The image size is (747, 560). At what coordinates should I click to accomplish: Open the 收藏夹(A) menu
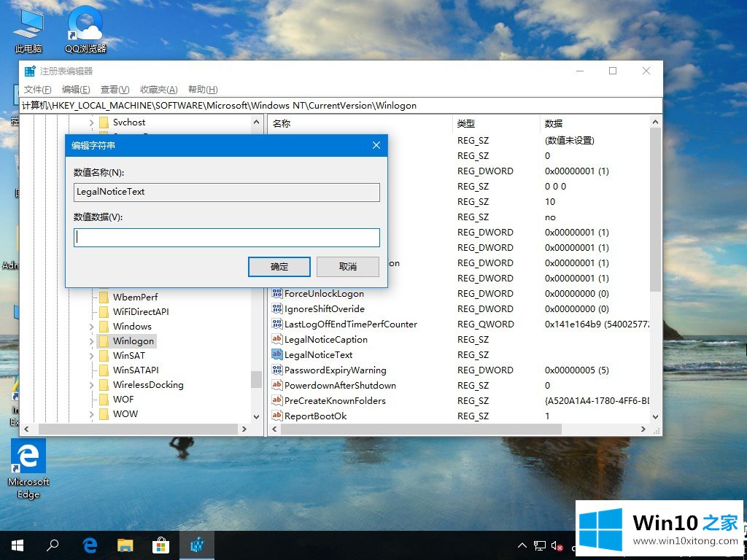point(158,90)
